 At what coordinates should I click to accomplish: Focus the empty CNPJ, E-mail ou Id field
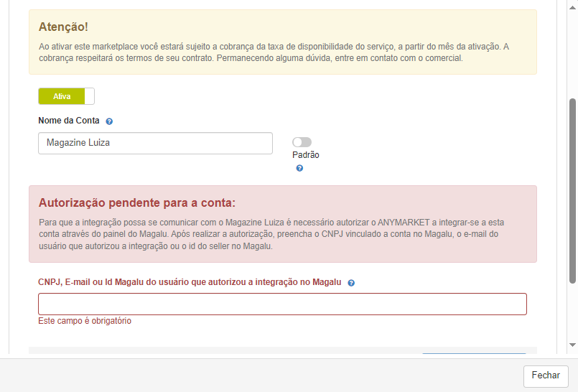pyautogui.click(x=282, y=304)
